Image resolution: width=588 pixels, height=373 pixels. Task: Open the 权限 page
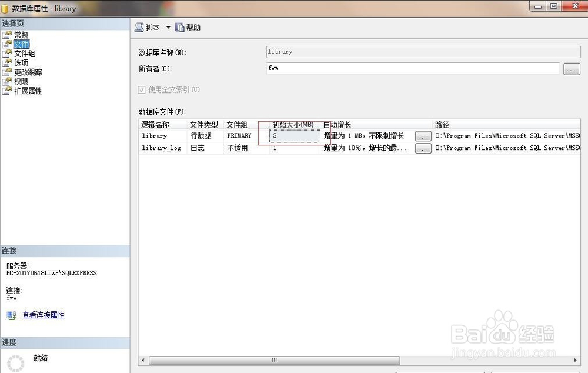click(21, 81)
